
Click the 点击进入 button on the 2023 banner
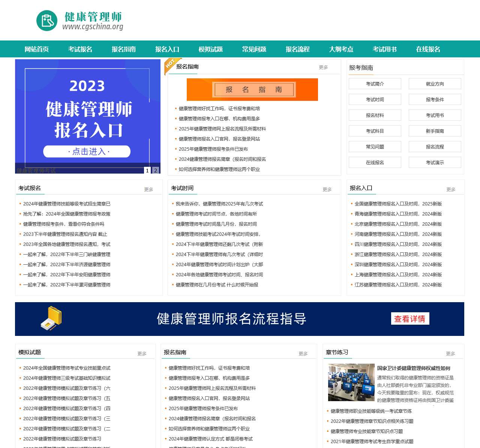(87, 151)
